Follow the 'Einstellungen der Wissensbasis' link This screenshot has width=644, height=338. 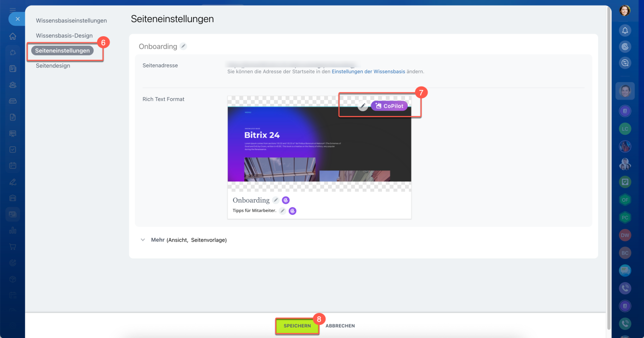pyautogui.click(x=368, y=72)
